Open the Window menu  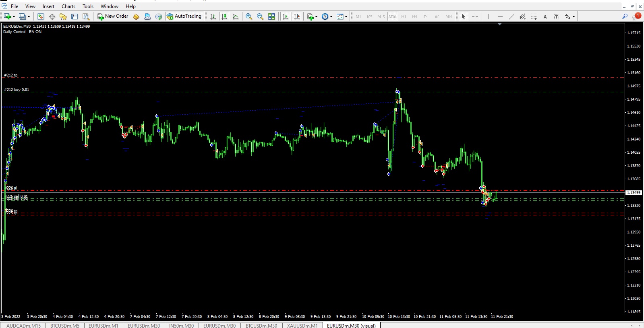tap(109, 6)
